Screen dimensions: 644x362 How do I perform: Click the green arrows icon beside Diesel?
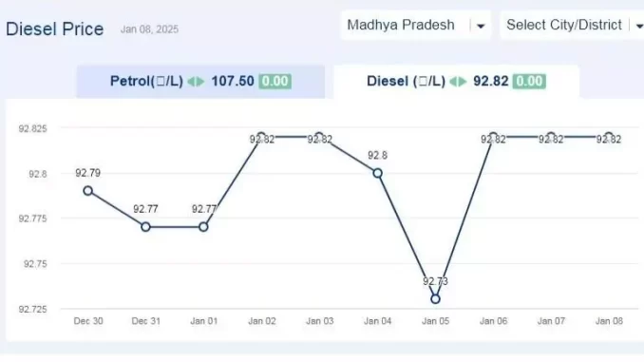click(x=458, y=82)
